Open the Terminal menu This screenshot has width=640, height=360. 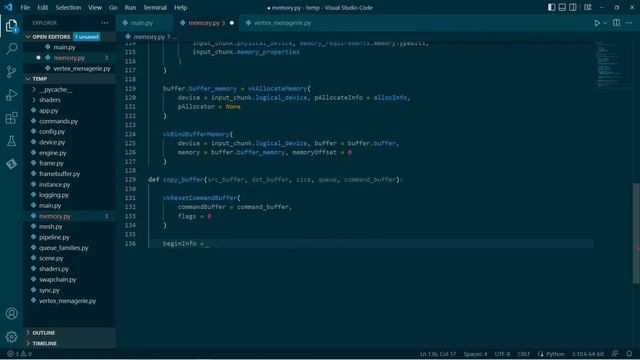click(155, 7)
